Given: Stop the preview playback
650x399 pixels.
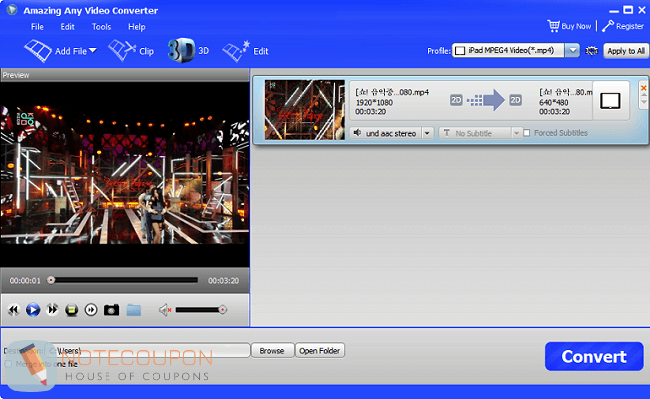Looking at the screenshot, I should tap(72, 310).
